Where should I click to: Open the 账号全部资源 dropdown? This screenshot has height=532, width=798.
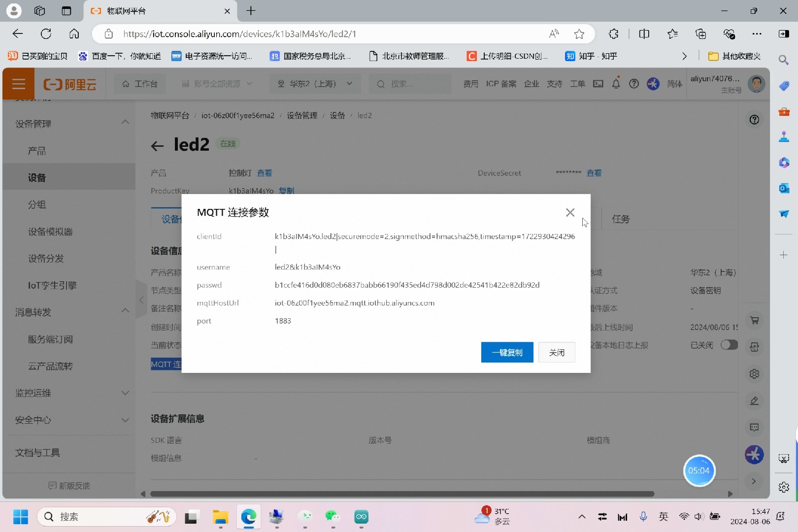[x=217, y=84]
